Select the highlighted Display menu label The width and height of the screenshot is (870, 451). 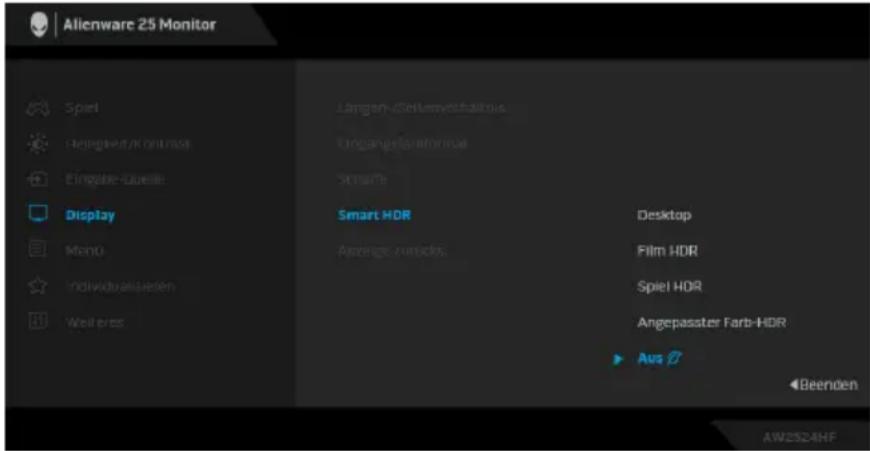(90, 215)
